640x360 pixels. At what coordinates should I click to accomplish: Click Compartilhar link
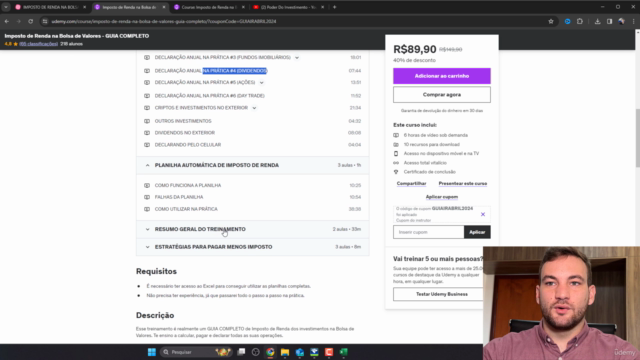(x=411, y=184)
